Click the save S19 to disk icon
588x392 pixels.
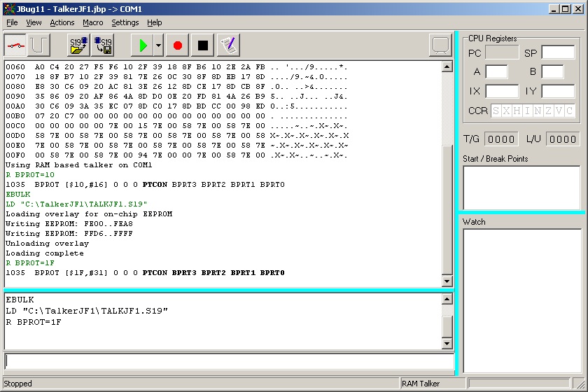coord(103,45)
